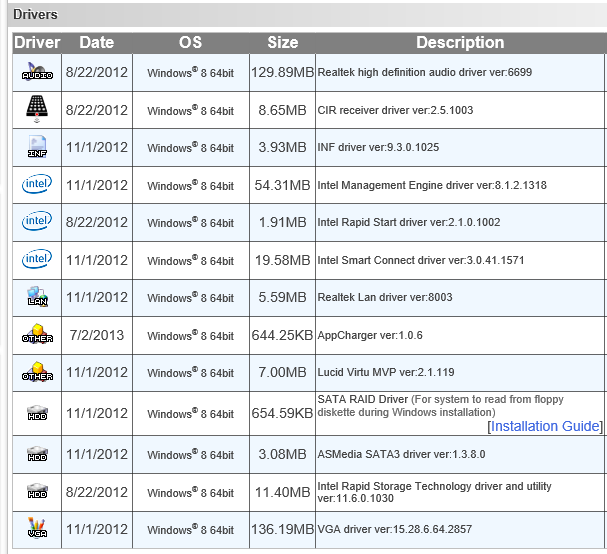607x554 pixels.
Task: Click the ASMedia SATA3 HDD icon
Action: [37, 454]
